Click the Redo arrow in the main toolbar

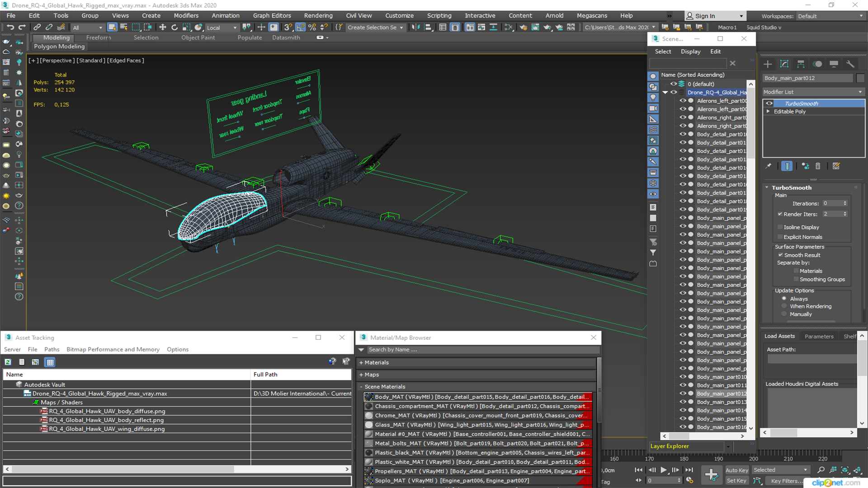[x=21, y=27]
